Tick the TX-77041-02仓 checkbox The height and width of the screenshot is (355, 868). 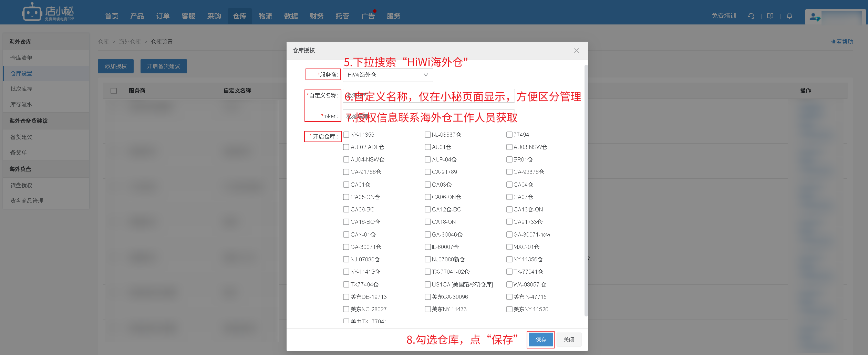428,272
